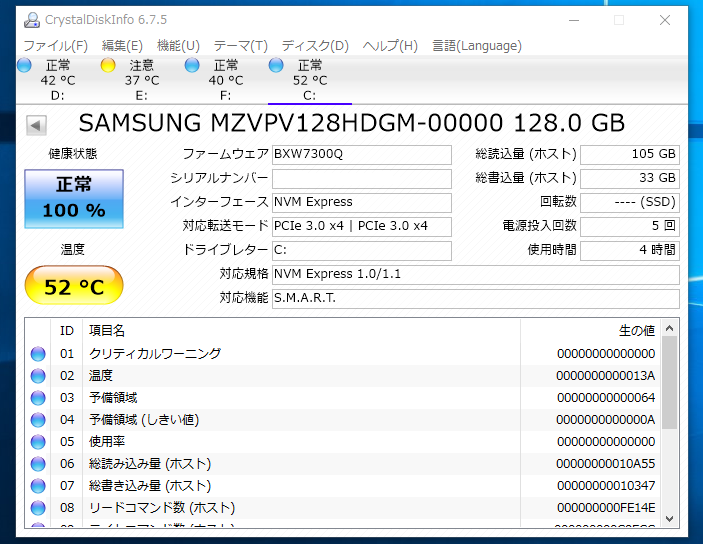Open the 機能(U) menu
Viewport: 703px width, 544px height.
click(178, 46)
